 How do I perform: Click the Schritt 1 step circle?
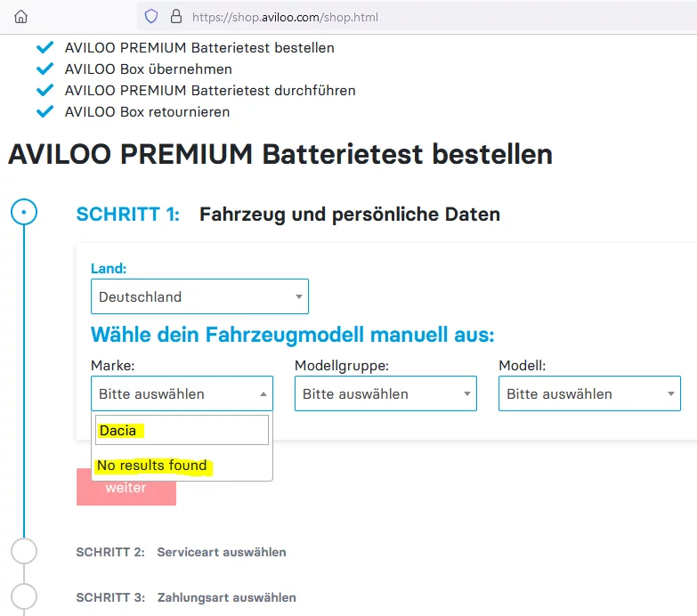pyautogui.click(x=24, y=212)
